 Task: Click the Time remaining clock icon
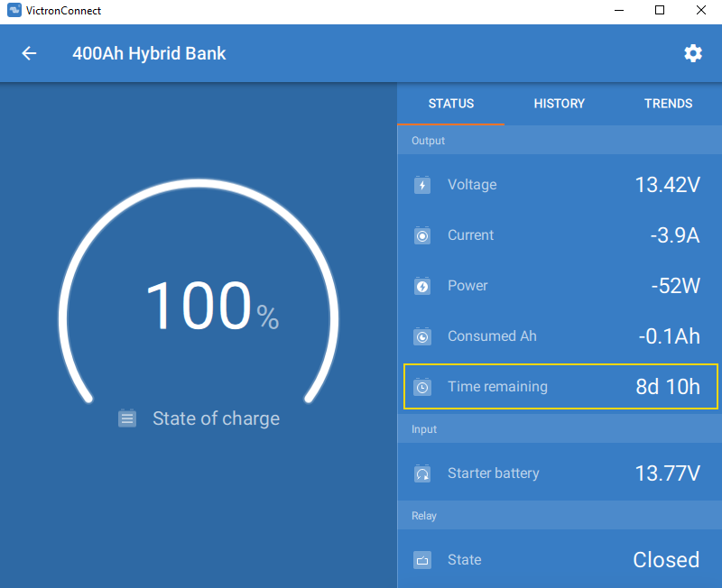point(422,387)
